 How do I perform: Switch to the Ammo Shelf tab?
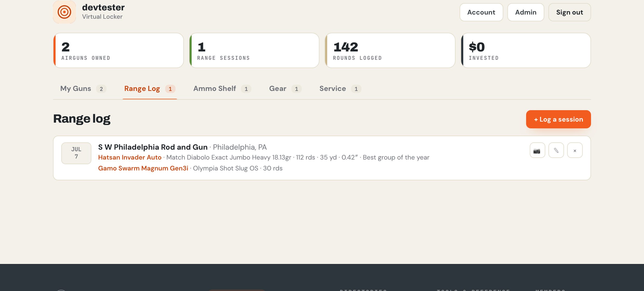222,89
